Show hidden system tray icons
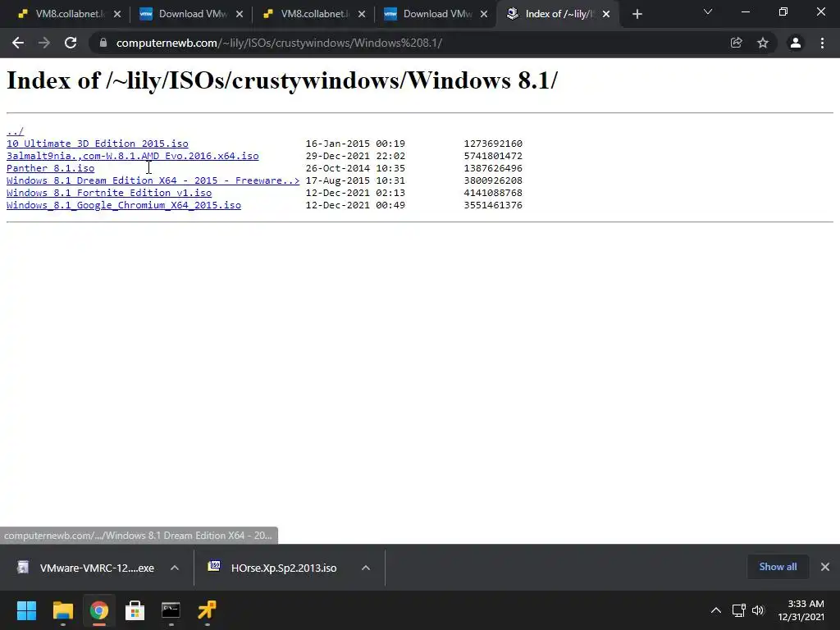Image resolution: width=840 pixels, height=630 pixels. pyautogui.click(x=715, y=610)
